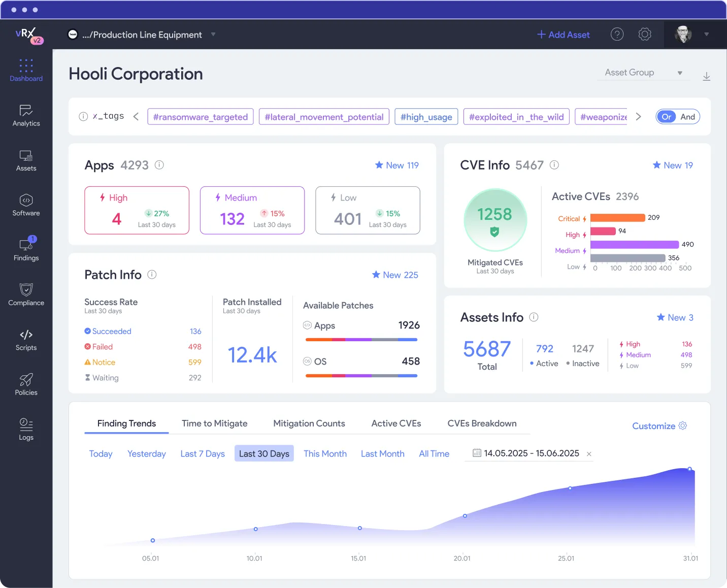727x588 pixels.
Task: Click the calendar icon in date range
Action: (477, 452)
